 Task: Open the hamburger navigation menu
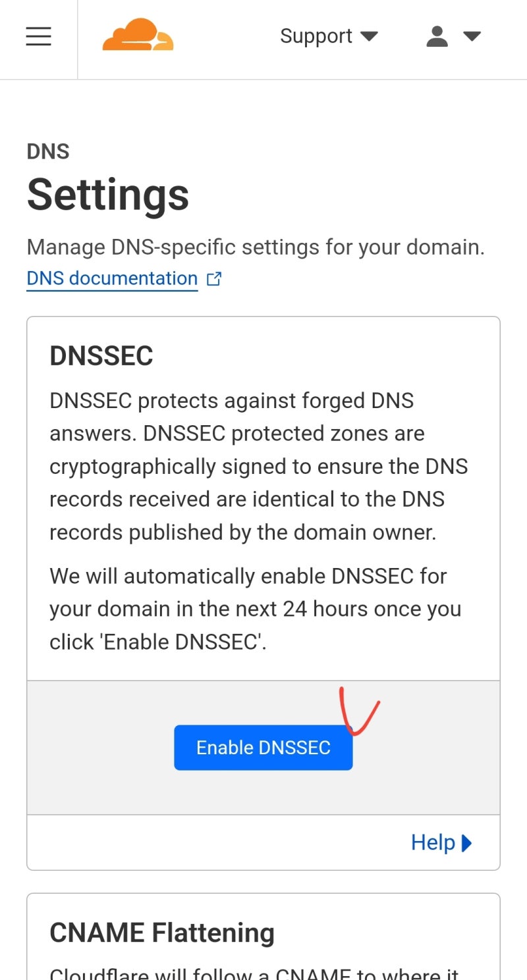point(38,36)
